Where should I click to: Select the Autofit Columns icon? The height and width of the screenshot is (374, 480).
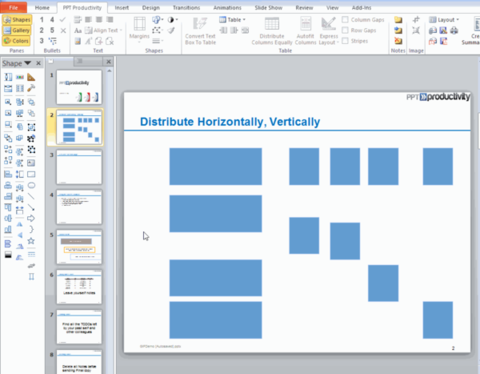(x=305, y=24)
